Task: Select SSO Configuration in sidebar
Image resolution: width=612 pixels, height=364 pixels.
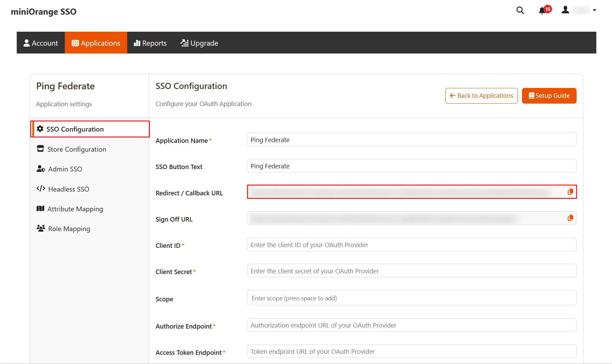Action: coord(90,129)
